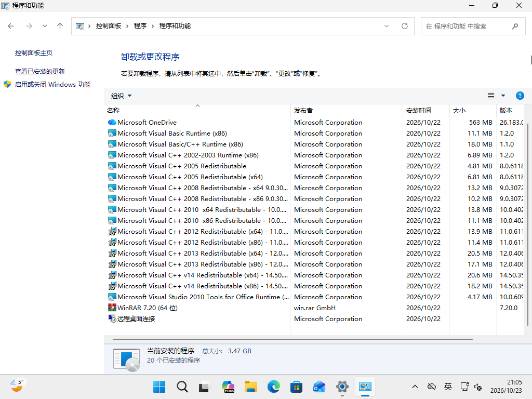Open 查看已安装的更新 link
Screen dimensions: 532x399
click(40, 72)
